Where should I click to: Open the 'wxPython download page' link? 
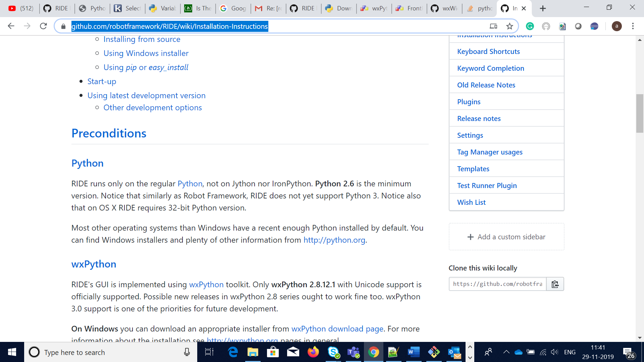[337, 329]
